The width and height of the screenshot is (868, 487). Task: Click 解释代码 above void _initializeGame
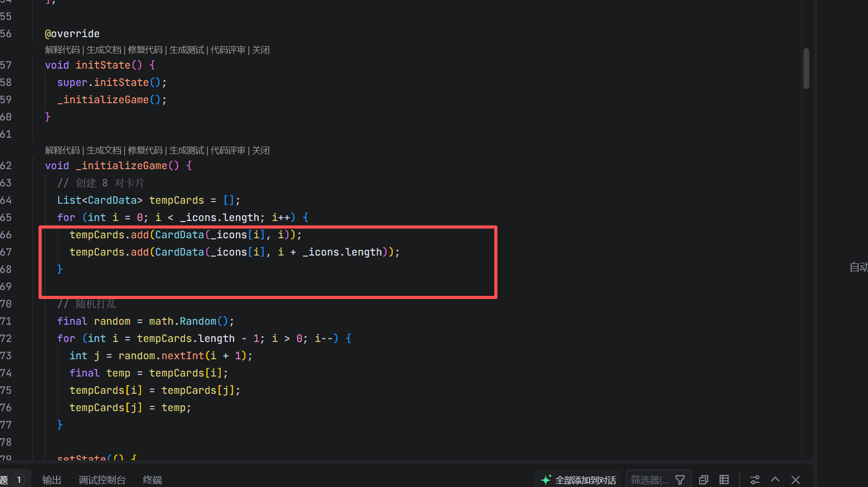(62, 150)
